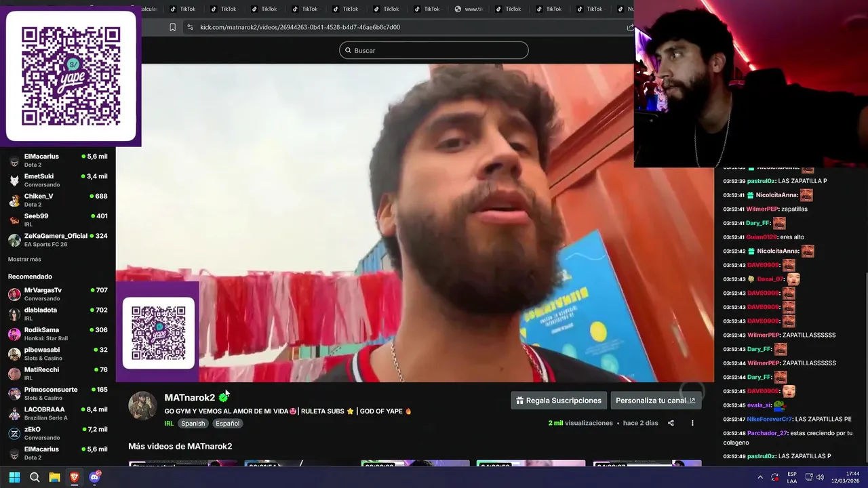This screenshot has width=868, height=488.
Task: Open pibewasabi Slots & Casino channel
Action: coord(58,354)
